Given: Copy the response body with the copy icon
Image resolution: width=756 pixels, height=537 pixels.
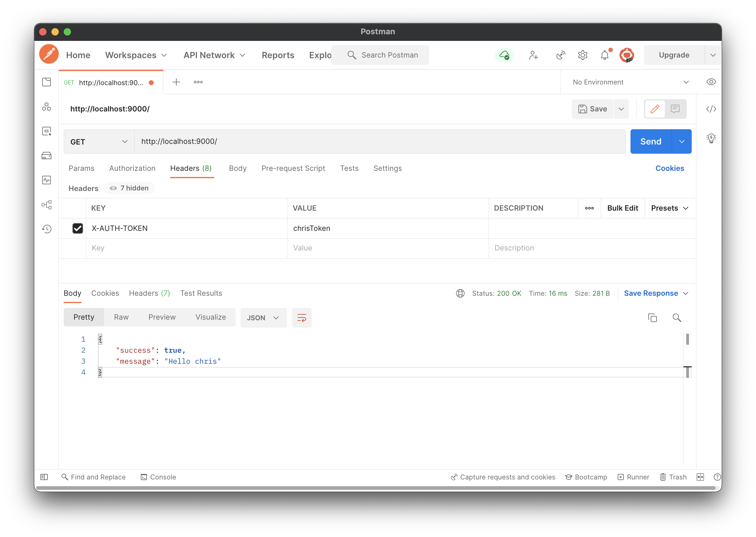Looking at the screenshot, I should tap(652, 318).
